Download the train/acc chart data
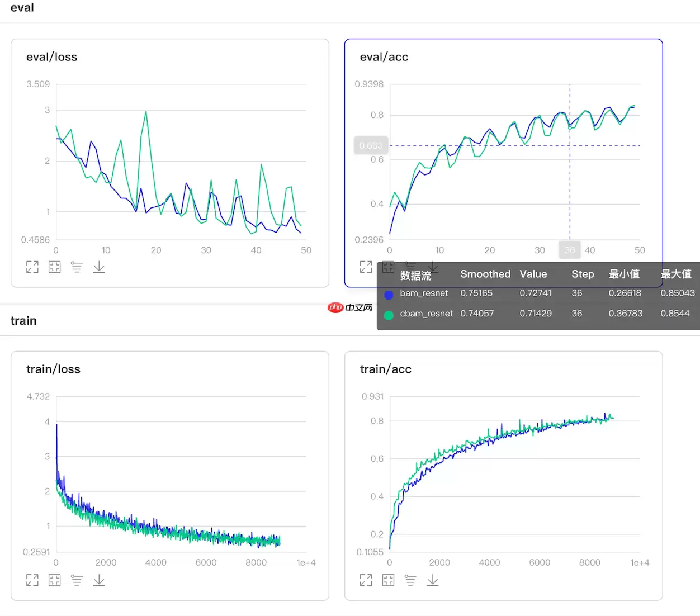 coord(433,580)
